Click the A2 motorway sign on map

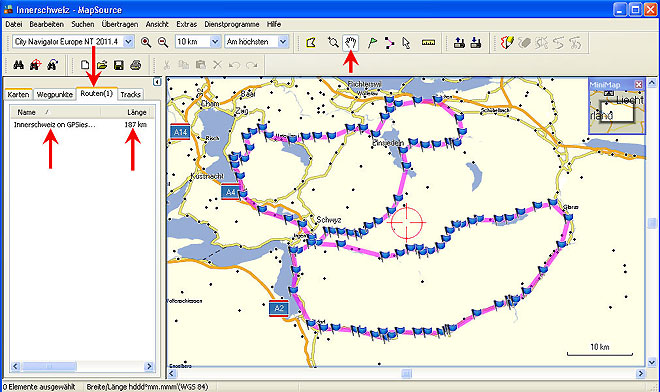coord(279,308)
